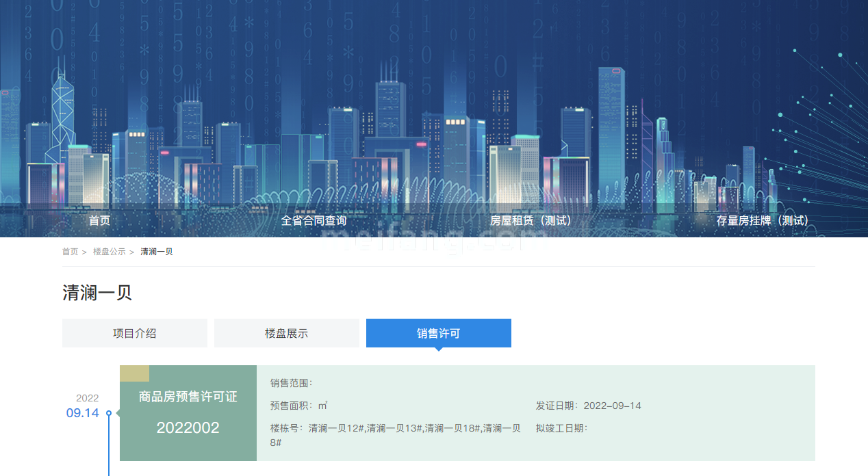Screen dimensions: 868x476
Task: Click the blue timeline marker dot
Action: [x=109, y=413]
